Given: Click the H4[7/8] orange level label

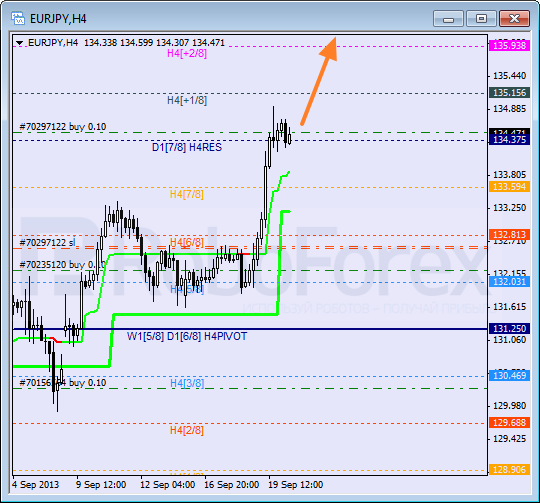Looking at the screenshot, I should pyautogui.click(x=187, y=195).
